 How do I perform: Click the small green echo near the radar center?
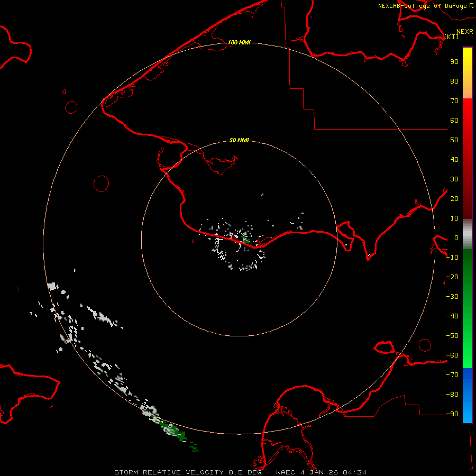tap(245, 238)
